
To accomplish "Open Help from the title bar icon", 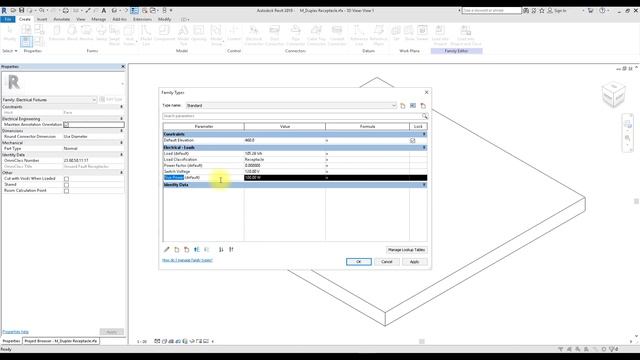I will (x=602, y=11).
